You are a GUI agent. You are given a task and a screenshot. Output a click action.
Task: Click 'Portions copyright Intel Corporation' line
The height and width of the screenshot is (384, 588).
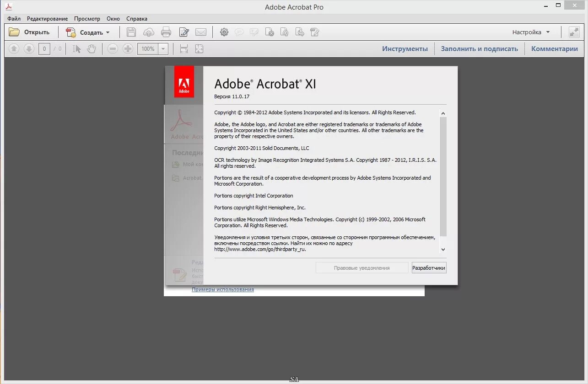[254, 196]
